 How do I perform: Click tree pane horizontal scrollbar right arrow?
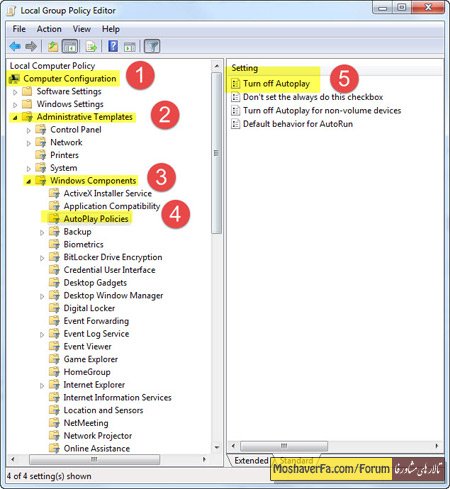pyautogui.click(x=204, y=459)
